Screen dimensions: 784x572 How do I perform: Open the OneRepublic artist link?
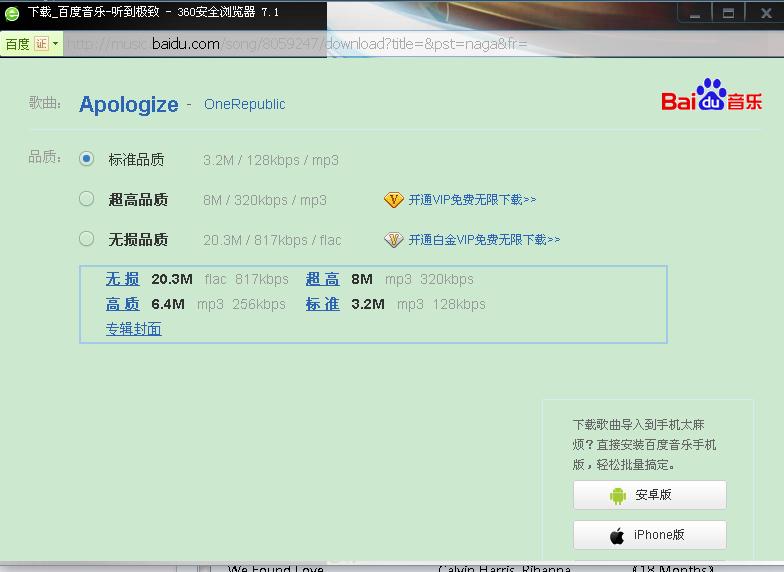[244, 104]
